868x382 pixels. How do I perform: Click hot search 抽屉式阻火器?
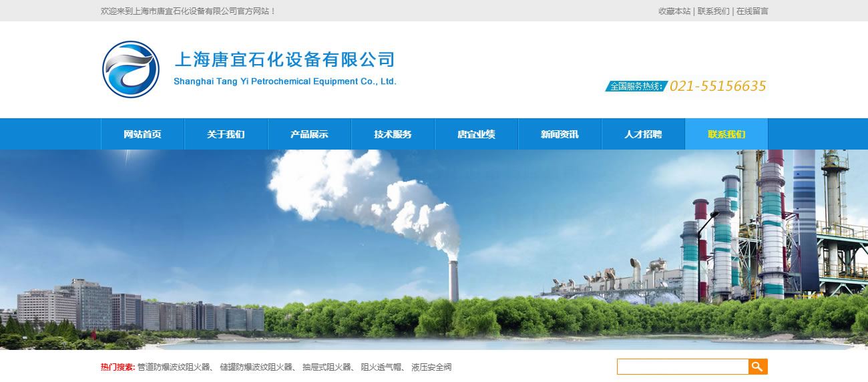tap(327, 367)
